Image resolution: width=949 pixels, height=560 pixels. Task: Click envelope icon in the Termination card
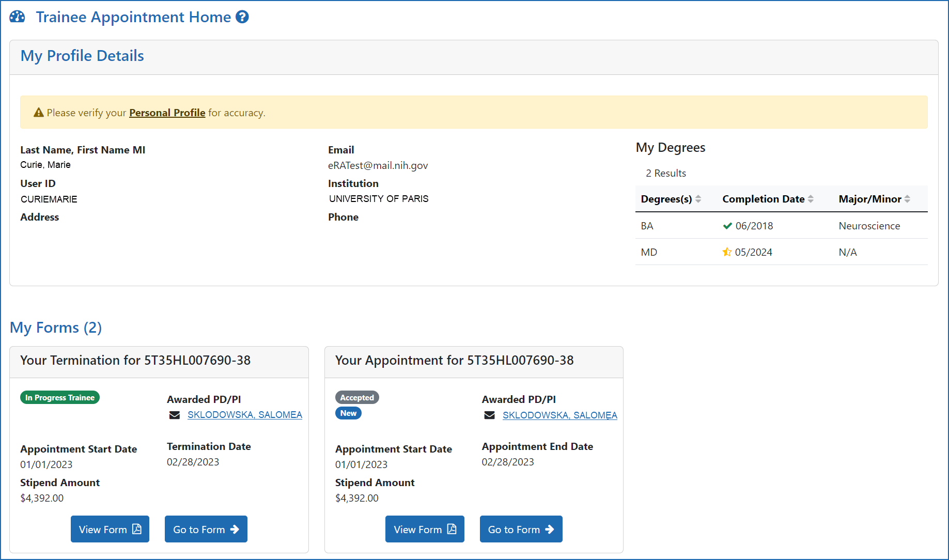pyautogui.click(x=175, y=415)
